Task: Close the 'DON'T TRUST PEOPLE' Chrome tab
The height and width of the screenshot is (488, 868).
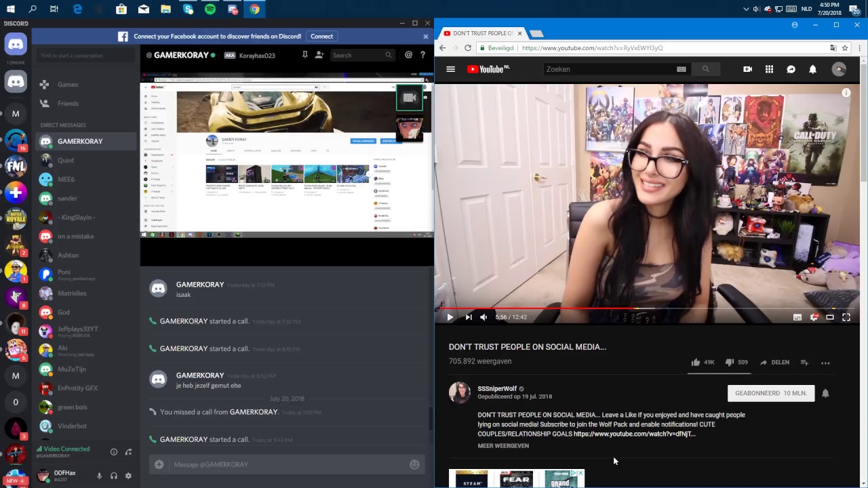Action: click(520, 33)
